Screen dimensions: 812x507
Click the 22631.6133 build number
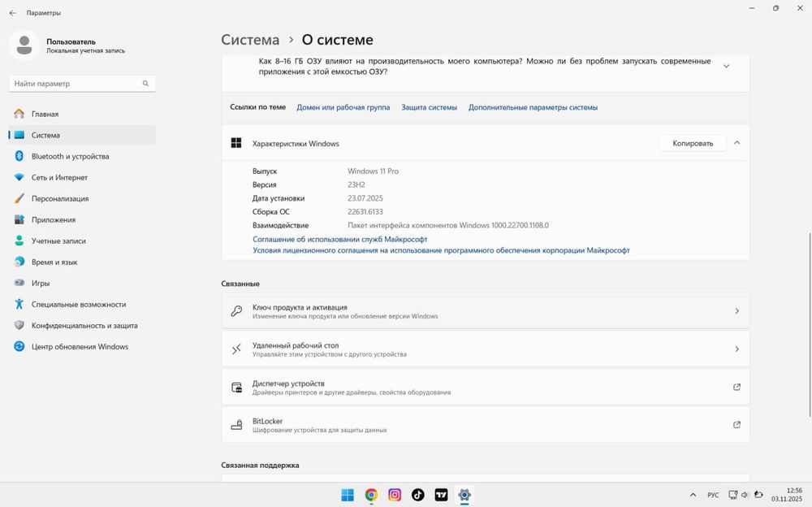[x=365, y=211]
